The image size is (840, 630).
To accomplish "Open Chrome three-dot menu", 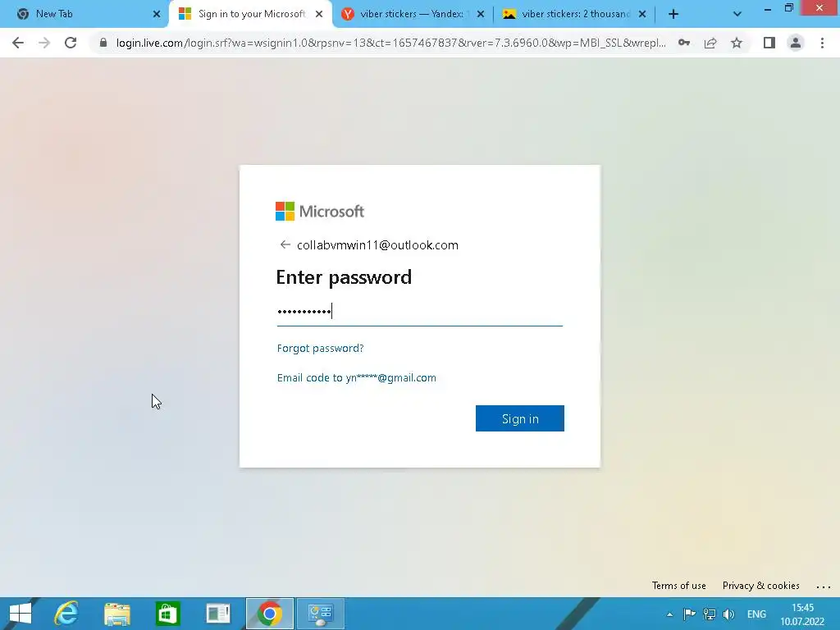I will tap(822, 43).
